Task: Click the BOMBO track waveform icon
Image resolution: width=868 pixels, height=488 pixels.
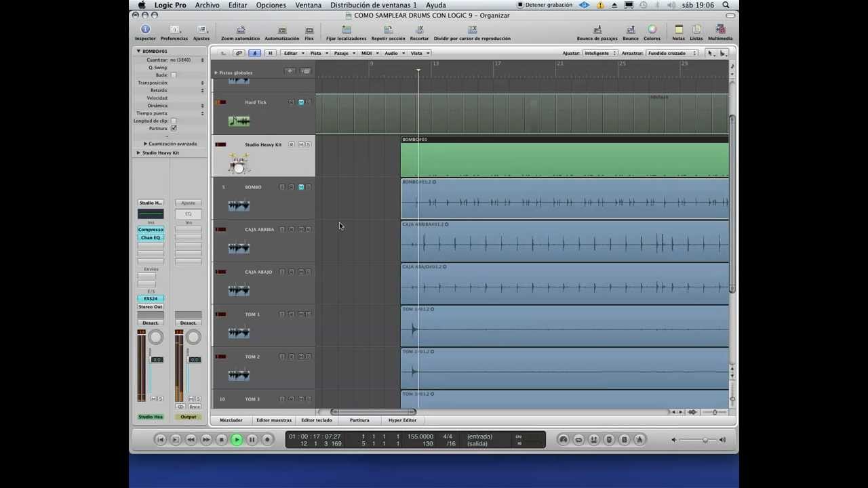Action: pyautogui.click(x=239, y=205)
